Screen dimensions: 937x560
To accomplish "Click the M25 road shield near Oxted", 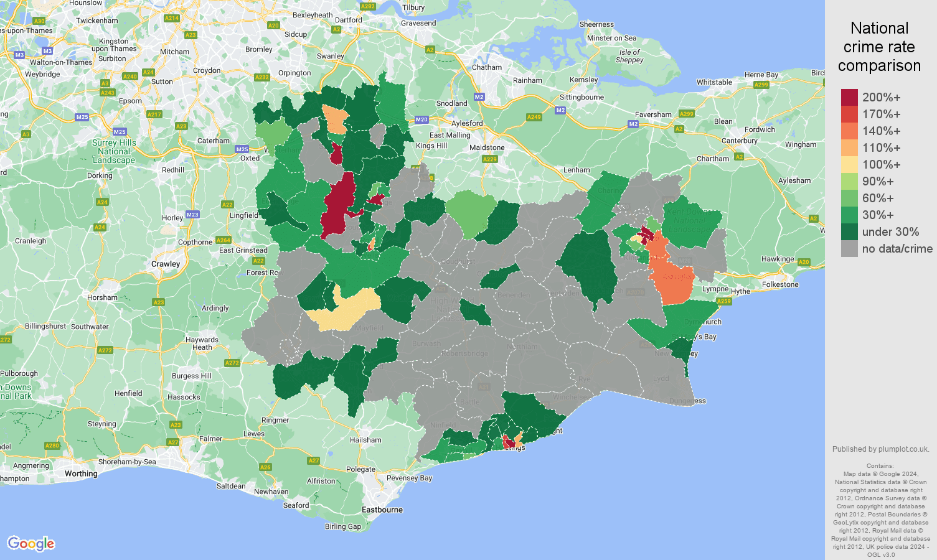I will 242,149.
